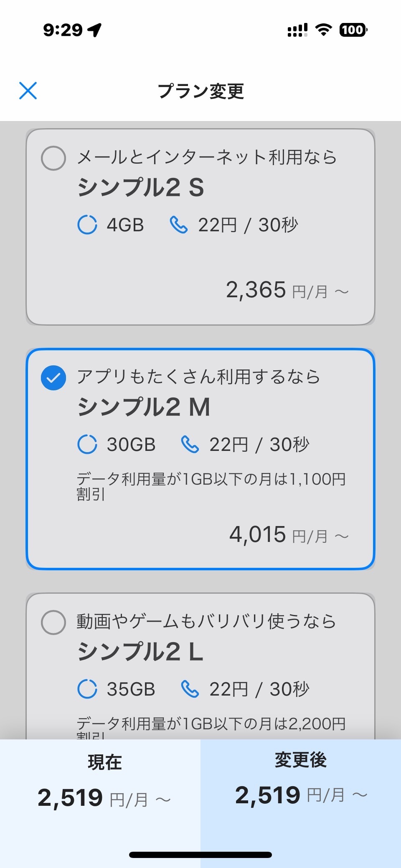Tap the phone icon in シンプル2 L

tap(190, 689)
